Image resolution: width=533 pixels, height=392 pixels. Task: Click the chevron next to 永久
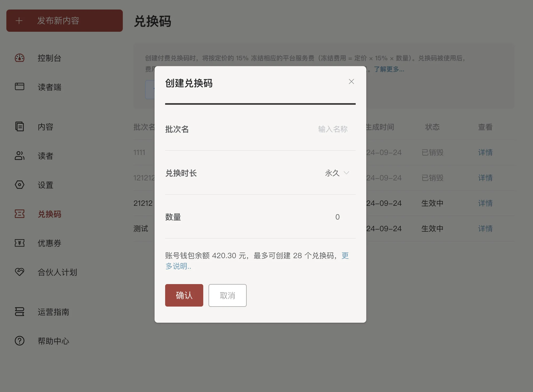click(346, 173)
